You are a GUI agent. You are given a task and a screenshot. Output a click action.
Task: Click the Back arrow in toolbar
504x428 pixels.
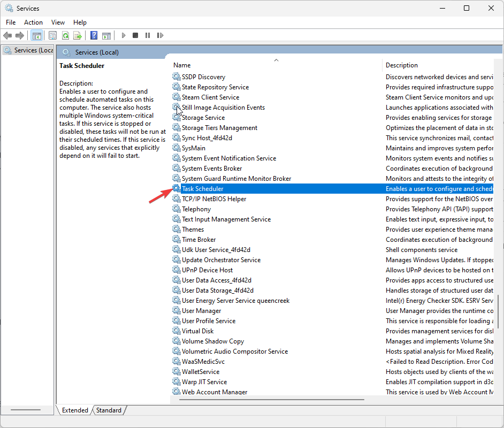[x=7, y=36]
